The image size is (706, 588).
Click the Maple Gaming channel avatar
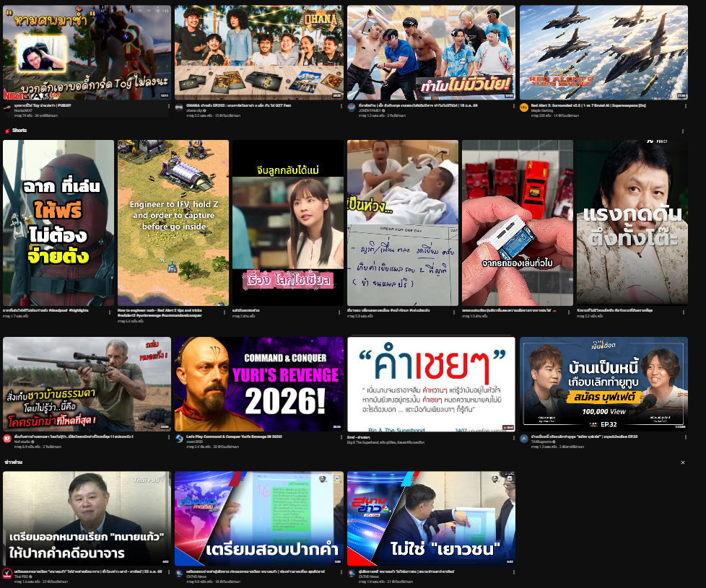pos(524,107)
